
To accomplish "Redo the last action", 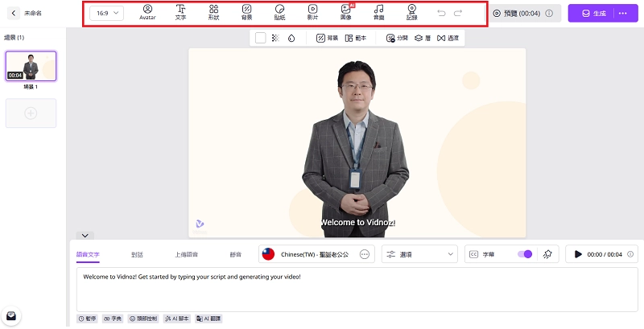I will click(458, 13).
